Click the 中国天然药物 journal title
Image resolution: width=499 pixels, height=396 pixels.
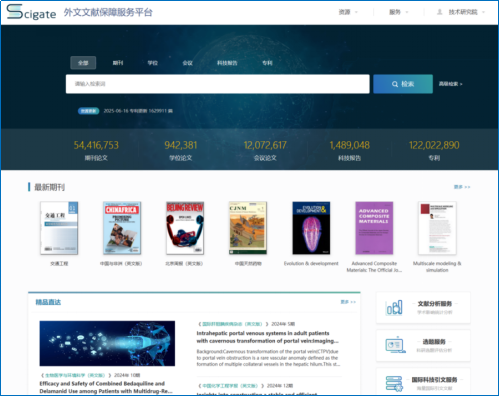point(248,264)
